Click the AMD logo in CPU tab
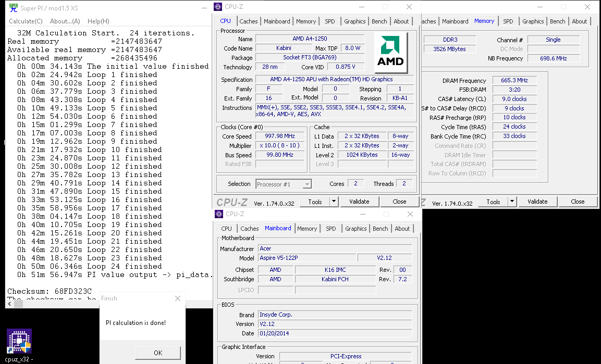This screenshot has width=601, height=364. 390,53
